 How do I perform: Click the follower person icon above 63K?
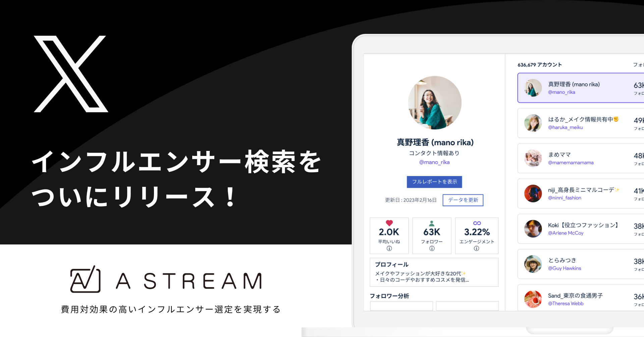click(x=432, y=223)
